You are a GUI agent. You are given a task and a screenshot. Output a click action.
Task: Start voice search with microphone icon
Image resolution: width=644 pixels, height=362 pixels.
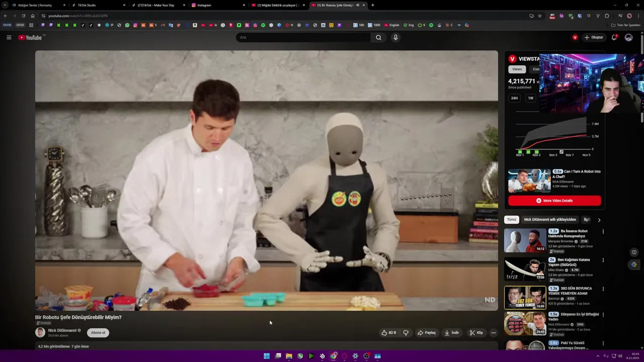tap(395, 37)
